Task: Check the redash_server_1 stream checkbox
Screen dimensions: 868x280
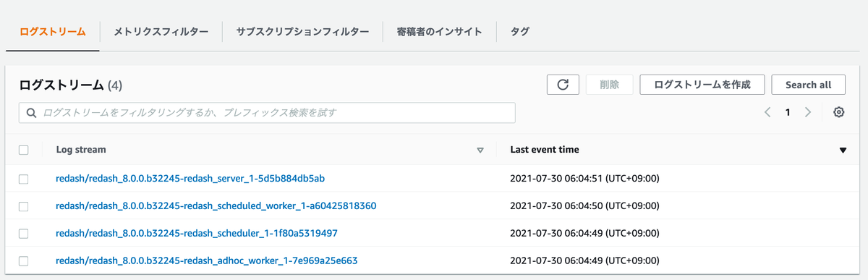Action: [24, 179]
